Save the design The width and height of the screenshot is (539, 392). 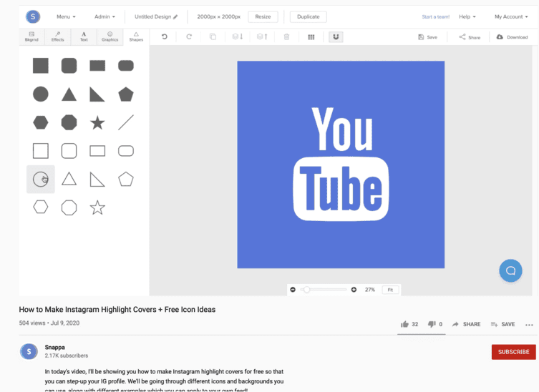(x=427, y=37)
